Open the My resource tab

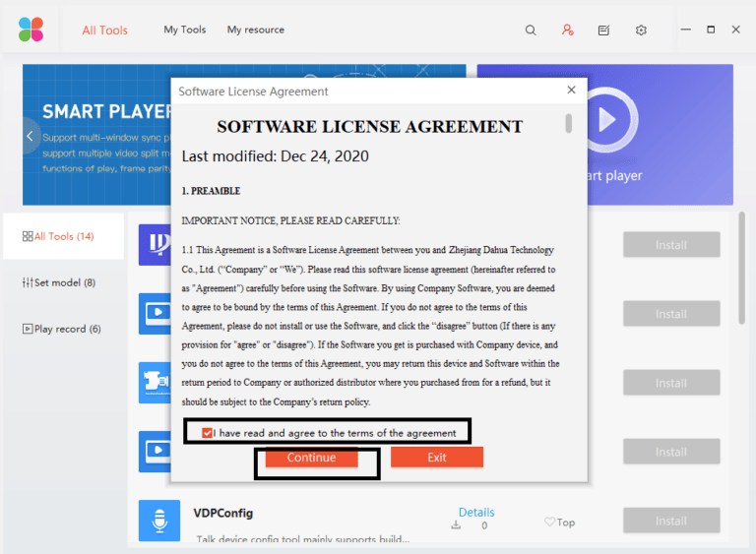255,30
